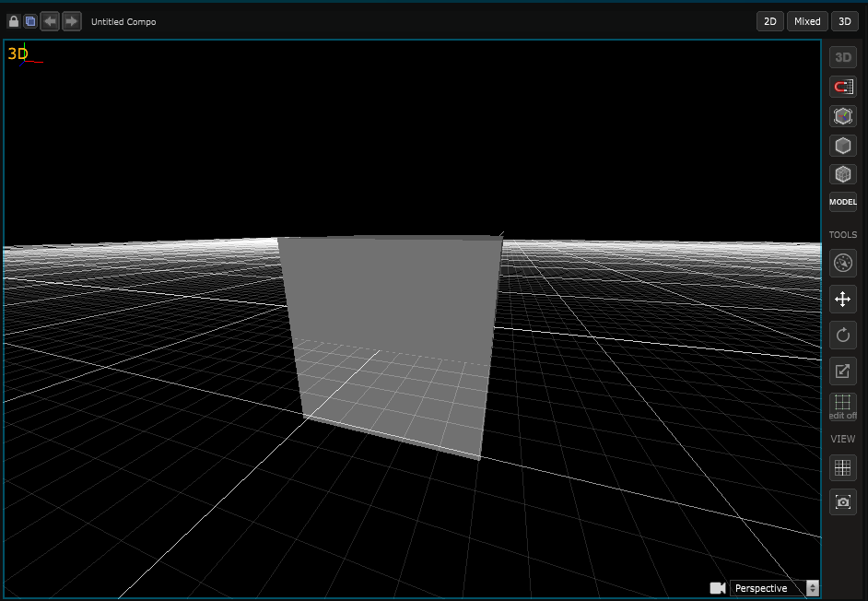The image size is (868, 601).
Task: Select the wireframe cube icon
Action: pyautogui.click(x=843, y=174)
